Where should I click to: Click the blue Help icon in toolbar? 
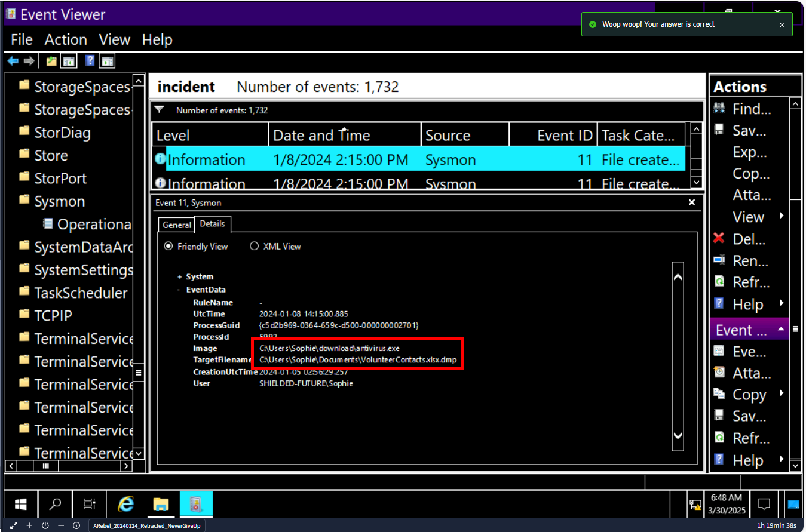click(x=90, y=61)
